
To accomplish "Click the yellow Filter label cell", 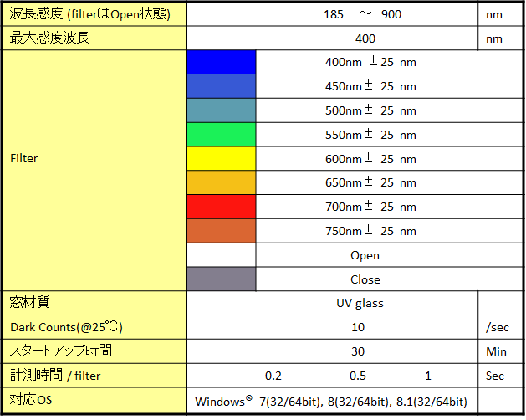I will click(x=94, y=158).
